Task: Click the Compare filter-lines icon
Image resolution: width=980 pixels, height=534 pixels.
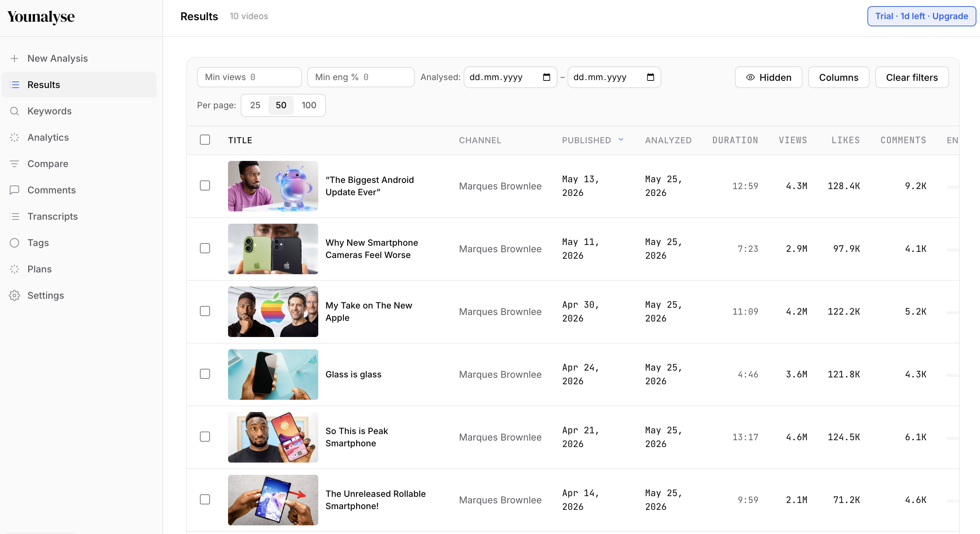Action: (14, 163)
